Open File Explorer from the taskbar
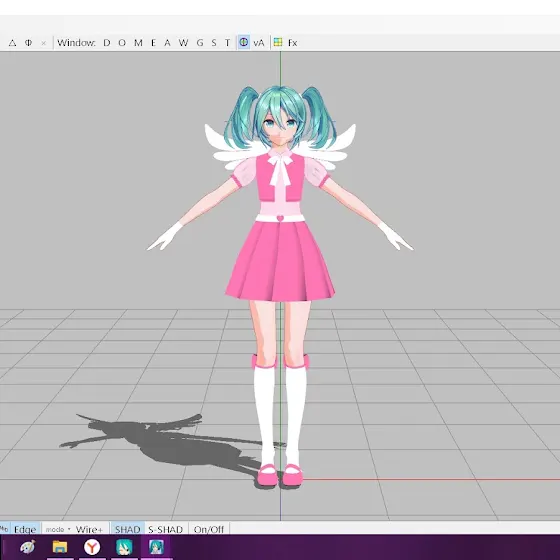This screenshot has height=560, width=560. (60, 547)
